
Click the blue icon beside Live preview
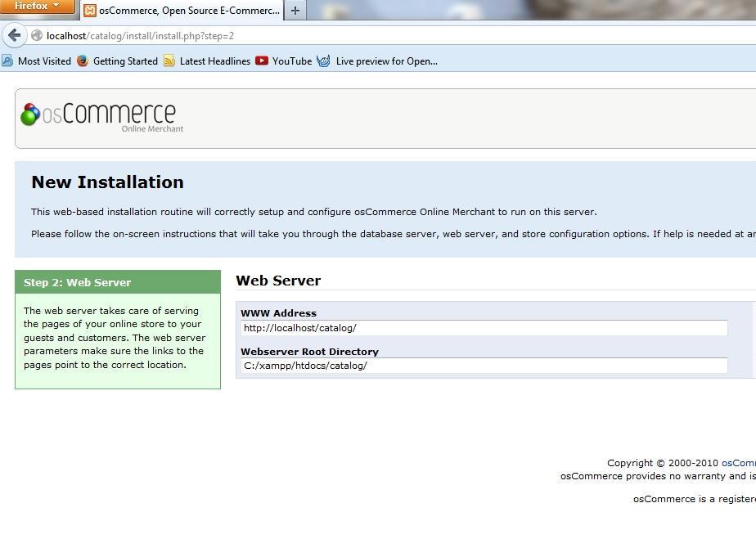tap(323, 61)
